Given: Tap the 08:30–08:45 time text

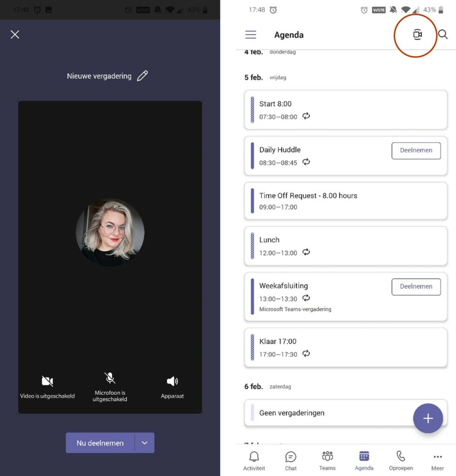Looking at the screenshot, I should [278, 163].
